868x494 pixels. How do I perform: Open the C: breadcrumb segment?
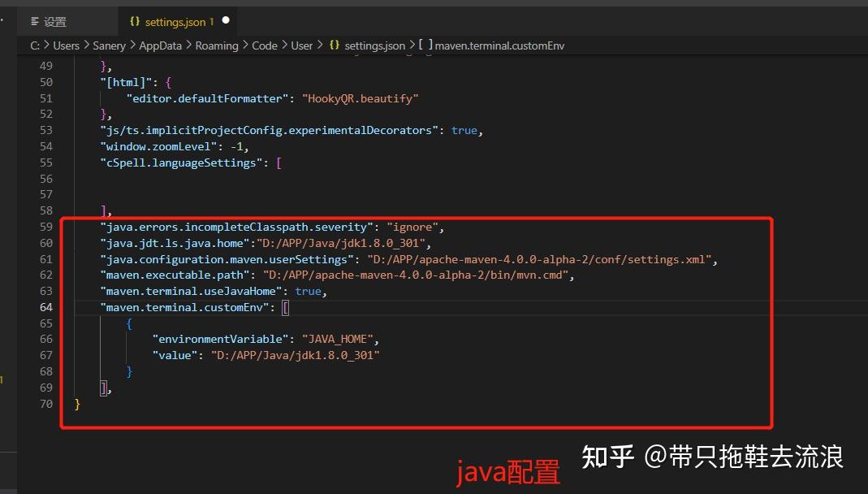pyautogui.click(x=35, y=45)
